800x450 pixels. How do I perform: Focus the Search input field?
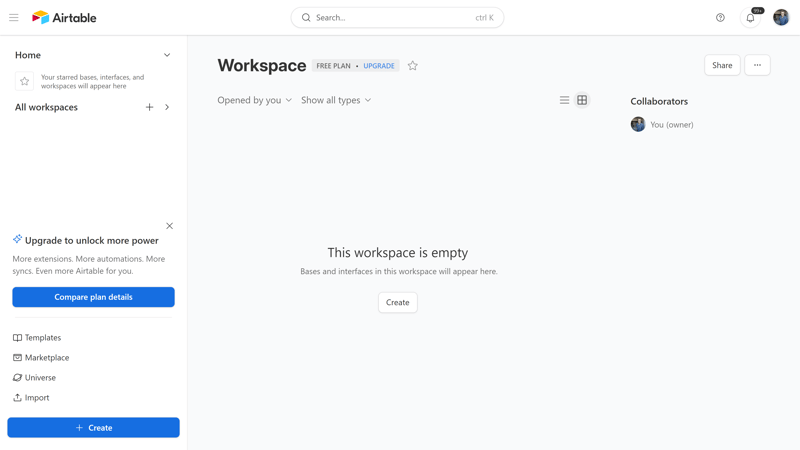click(397, 17)
